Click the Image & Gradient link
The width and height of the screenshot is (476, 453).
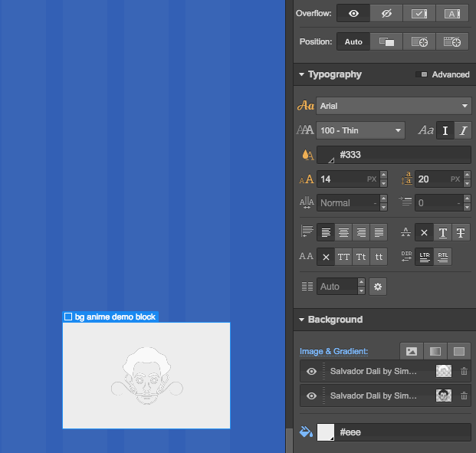333,351
